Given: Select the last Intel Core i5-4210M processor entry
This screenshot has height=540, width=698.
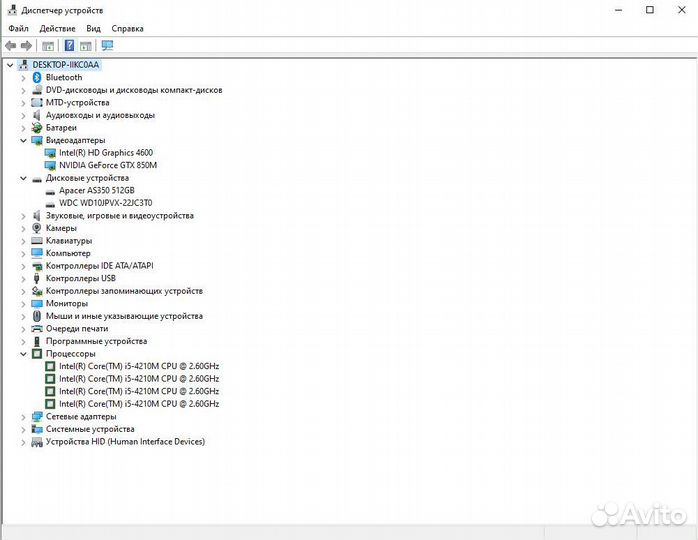Looking at the screenshot, I should point(139,404).
